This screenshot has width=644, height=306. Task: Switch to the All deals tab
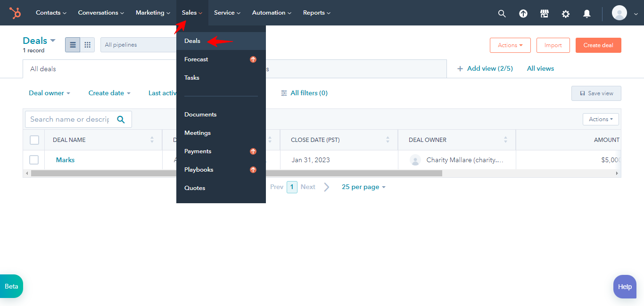point(99,69)
